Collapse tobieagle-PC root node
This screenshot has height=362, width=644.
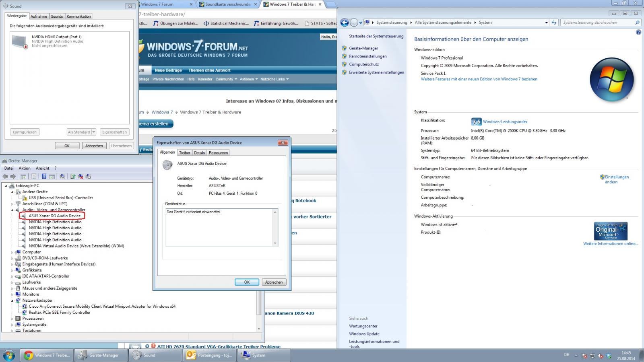click(x=6, y=186)
